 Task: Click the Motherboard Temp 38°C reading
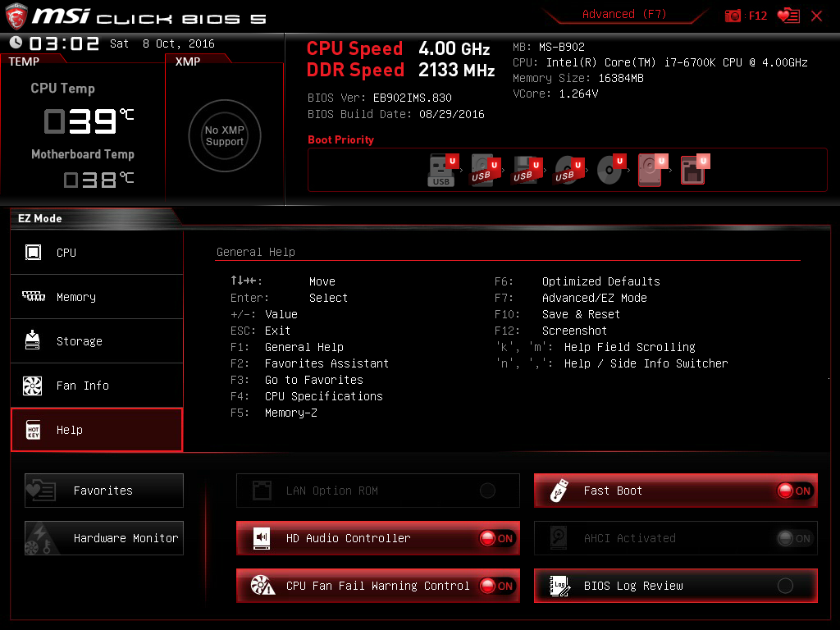98,179
